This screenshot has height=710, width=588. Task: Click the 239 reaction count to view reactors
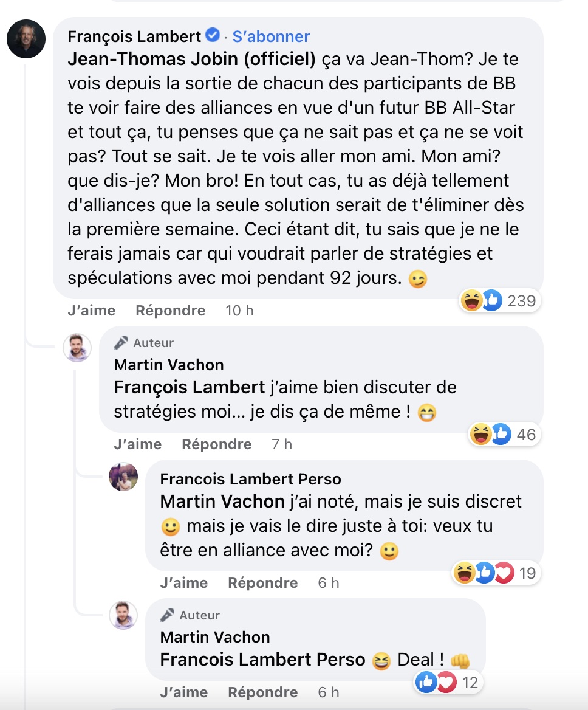coord(521,300)
